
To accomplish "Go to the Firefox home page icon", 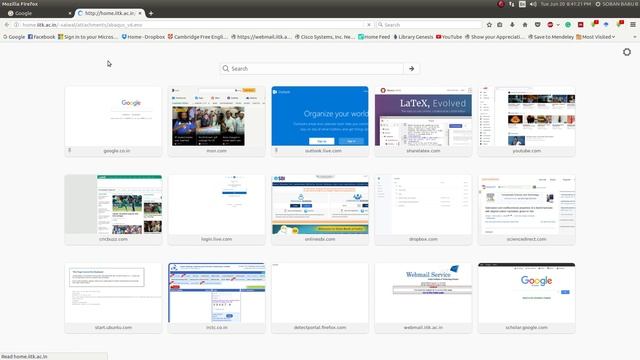I will [525, 24].
